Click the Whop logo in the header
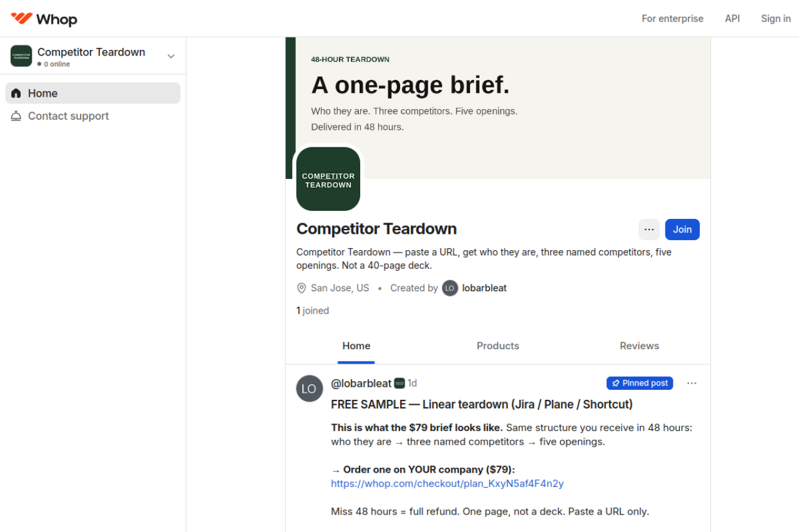 point(44,19)
